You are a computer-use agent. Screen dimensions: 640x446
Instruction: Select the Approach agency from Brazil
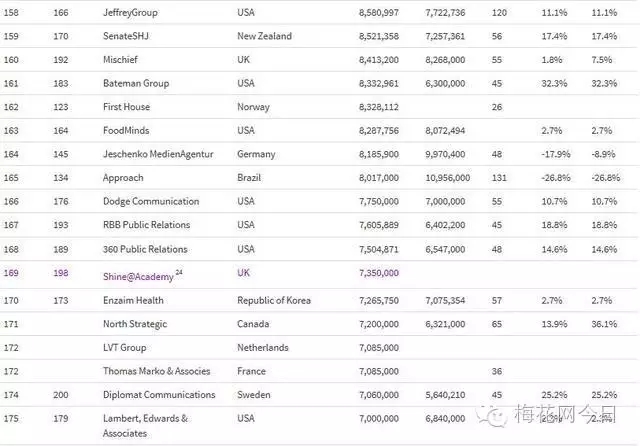[123, 178]
